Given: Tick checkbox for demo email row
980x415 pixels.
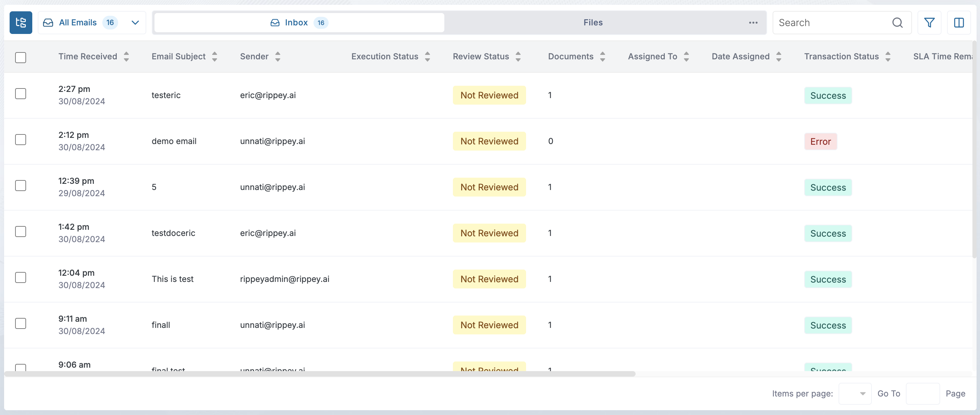Looking at the screenshot, I should point(21,140).
